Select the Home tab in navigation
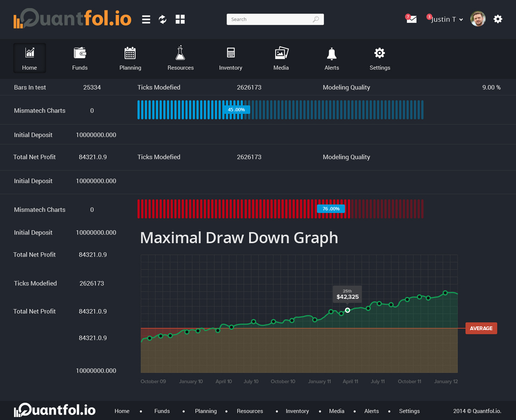 tap(29, 58)
